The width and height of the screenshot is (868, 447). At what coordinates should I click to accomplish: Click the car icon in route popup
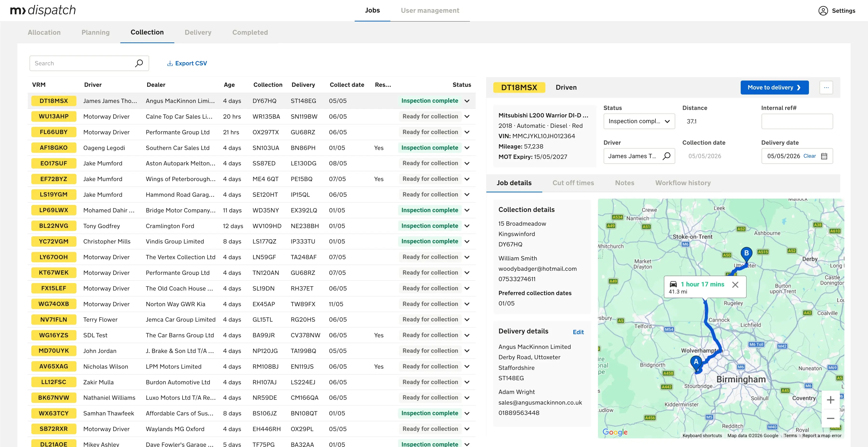pos(673,284)
